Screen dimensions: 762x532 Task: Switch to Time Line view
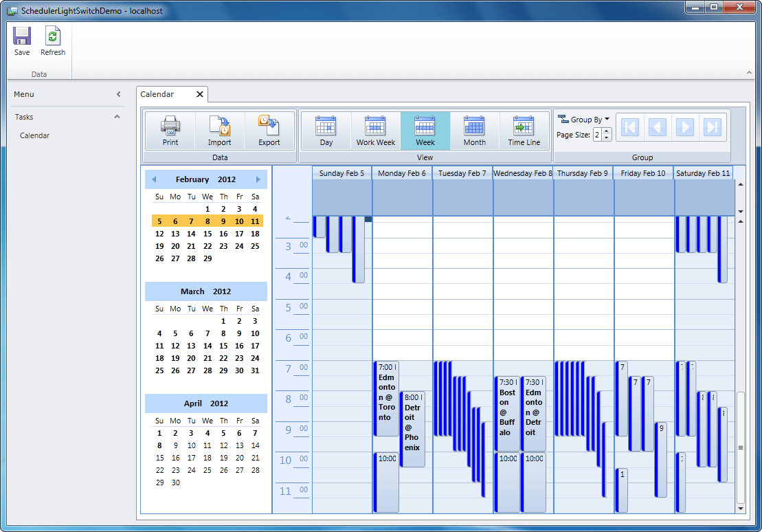(524, 131)
